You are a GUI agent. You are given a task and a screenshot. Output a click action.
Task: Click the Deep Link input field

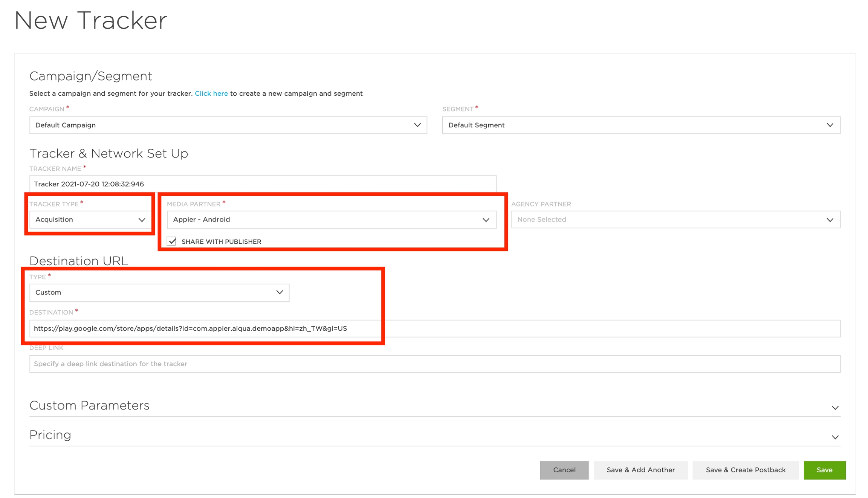click(x=434, y=364)
